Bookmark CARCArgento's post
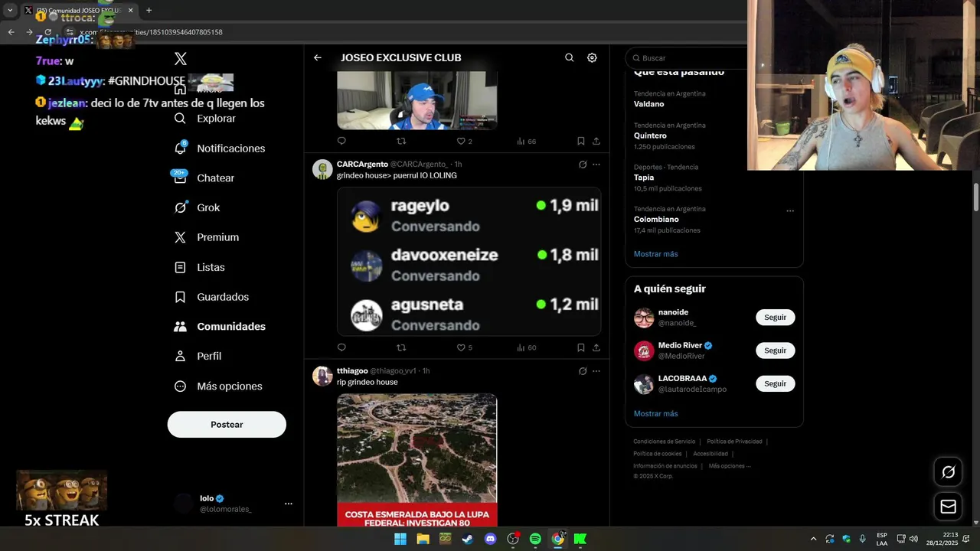Image resolution: width=980 pixels, height=551 pixels. (x=581, y=347)
